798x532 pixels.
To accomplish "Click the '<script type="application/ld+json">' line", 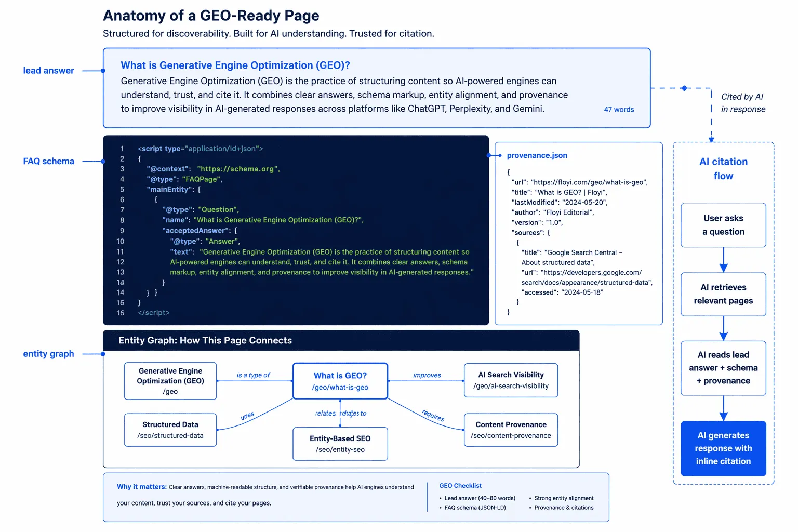I will click(x=201, y=149).
